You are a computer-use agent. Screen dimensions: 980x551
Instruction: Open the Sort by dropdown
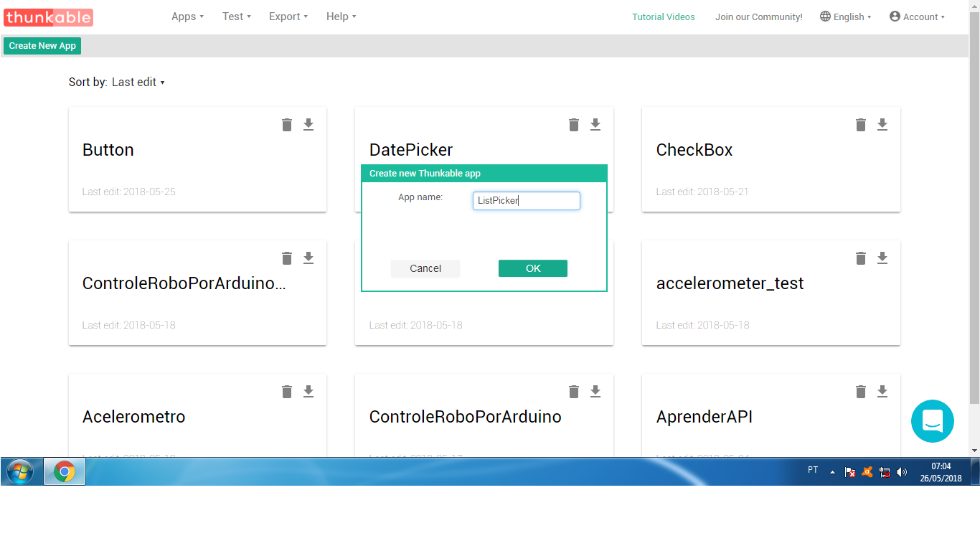click(x=138, y=82)
